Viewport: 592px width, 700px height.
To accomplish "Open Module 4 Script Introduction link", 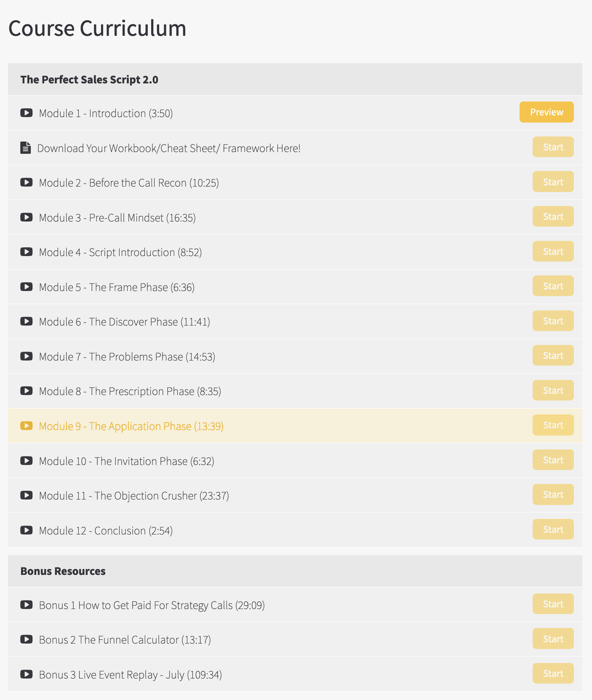I will [x=120, y=252].
